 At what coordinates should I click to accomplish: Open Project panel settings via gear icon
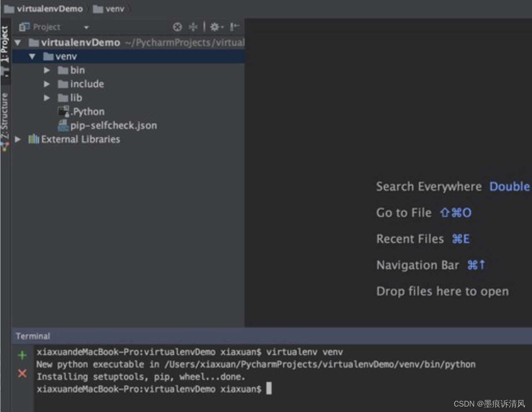pos(215,27)
